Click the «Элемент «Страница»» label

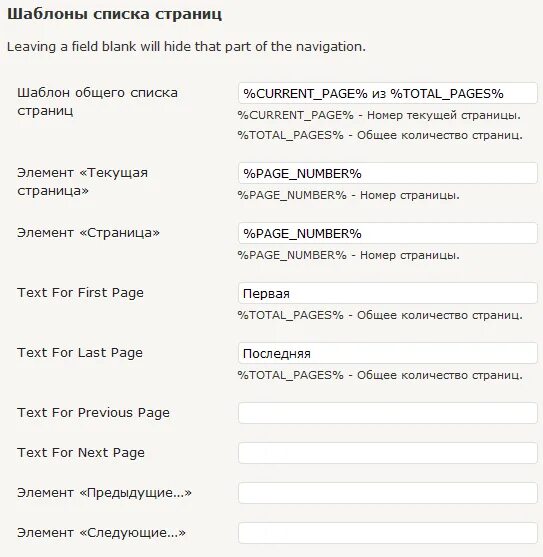88,233
